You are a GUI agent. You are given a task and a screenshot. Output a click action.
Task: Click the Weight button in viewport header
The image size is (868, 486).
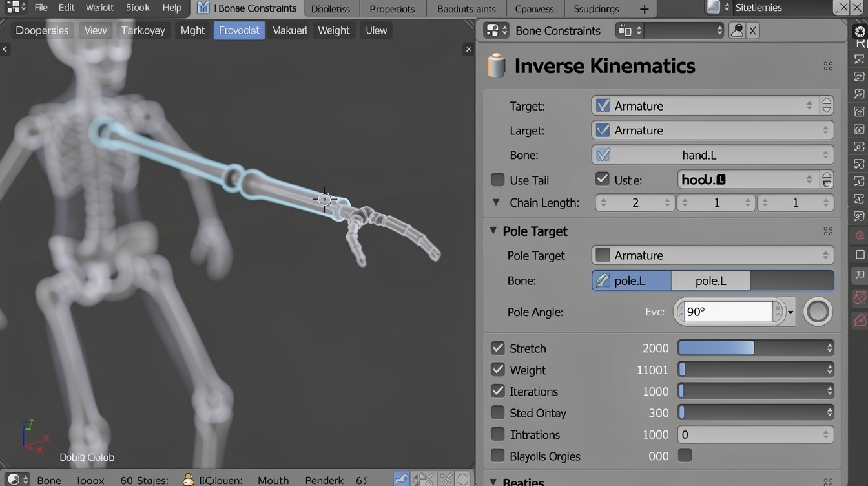[333, 30]
